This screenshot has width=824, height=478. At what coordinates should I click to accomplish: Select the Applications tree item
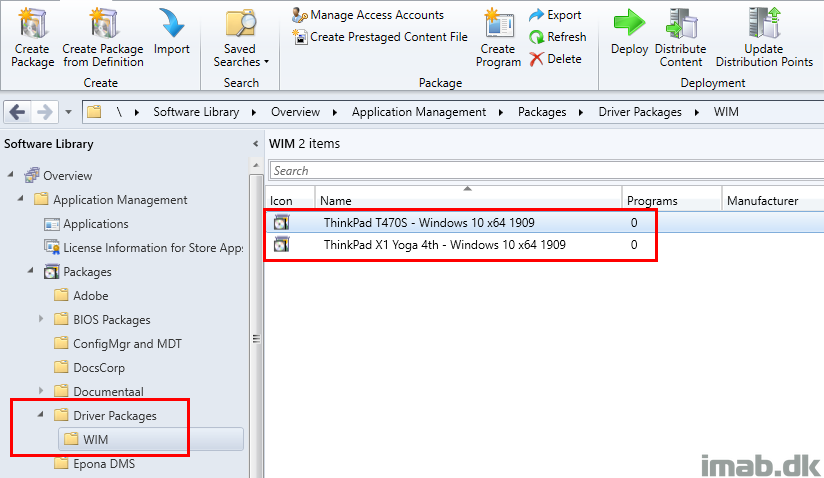coord(96,224)
